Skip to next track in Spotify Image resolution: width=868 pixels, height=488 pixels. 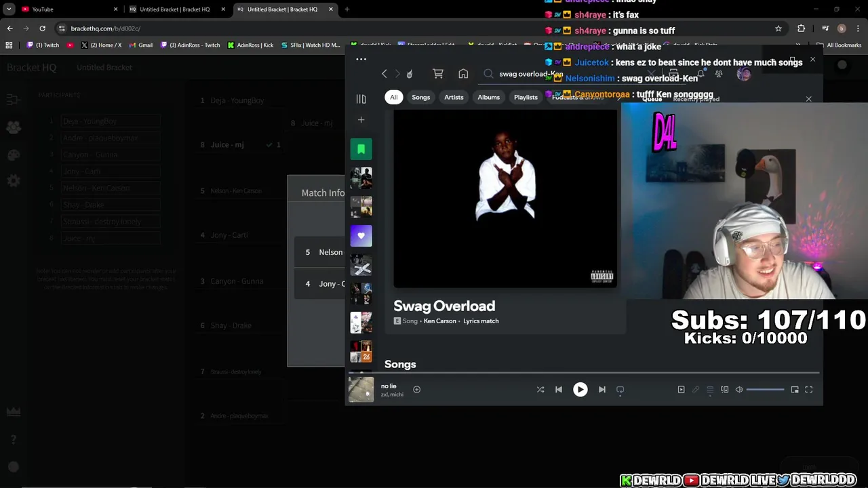click(601, 390)
